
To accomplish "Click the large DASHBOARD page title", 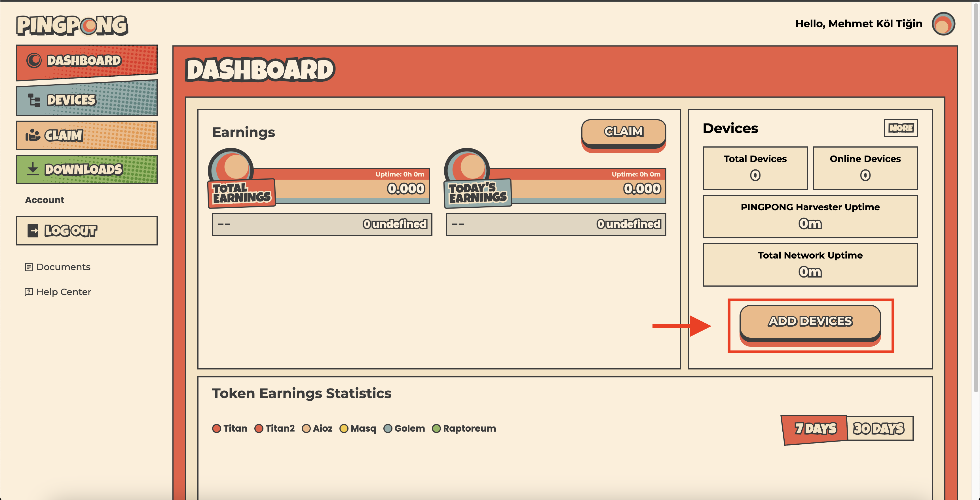I will [260, 70].
